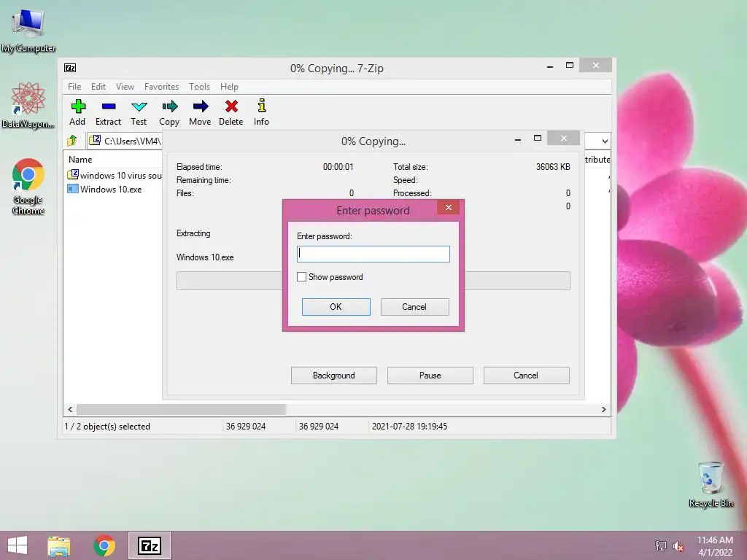Select the Recycle Bin desktop icon
This screenshot has height=560, width=747.
tap(711, 484)
